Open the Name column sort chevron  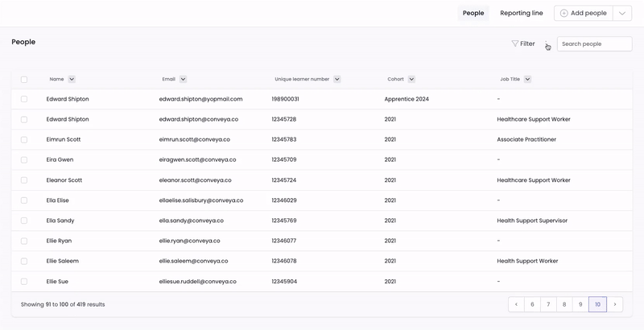72,79
